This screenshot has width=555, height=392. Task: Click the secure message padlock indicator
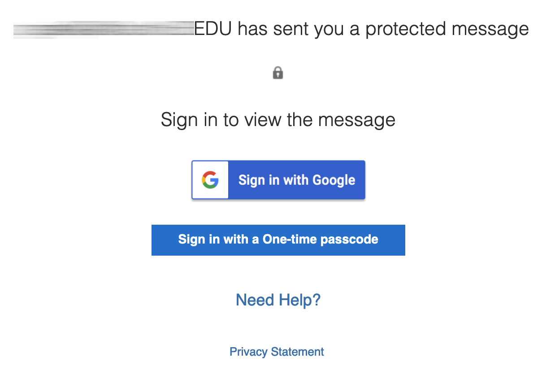click(278, 73)
